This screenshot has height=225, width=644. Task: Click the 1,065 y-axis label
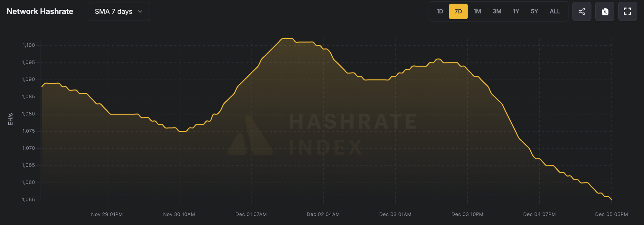pos(28,165)
